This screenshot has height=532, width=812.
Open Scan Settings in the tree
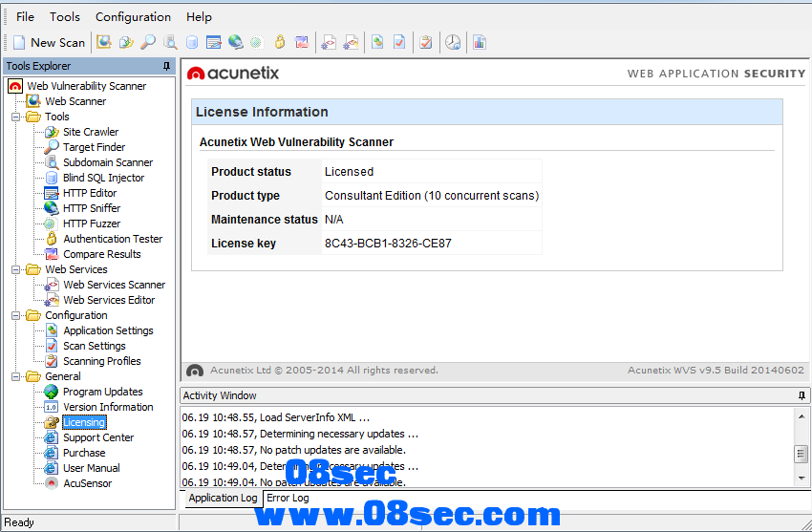95,346
